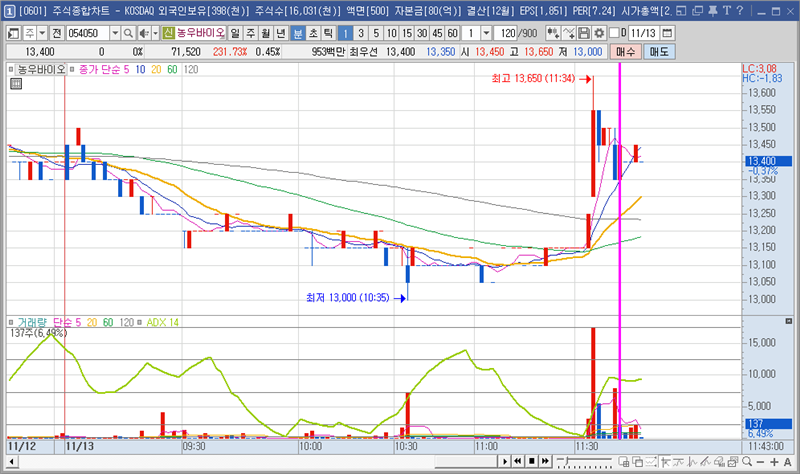This screenshot has height=474, width=800.
Task: Toggle the 분 (minute) chart period
Action: 297,33
